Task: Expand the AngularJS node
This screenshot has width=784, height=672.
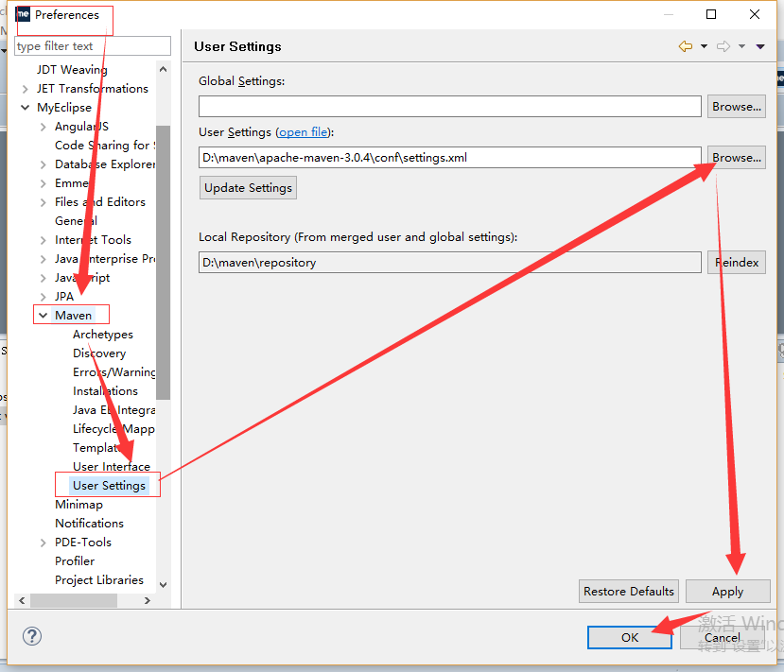Action: [43, 127]
